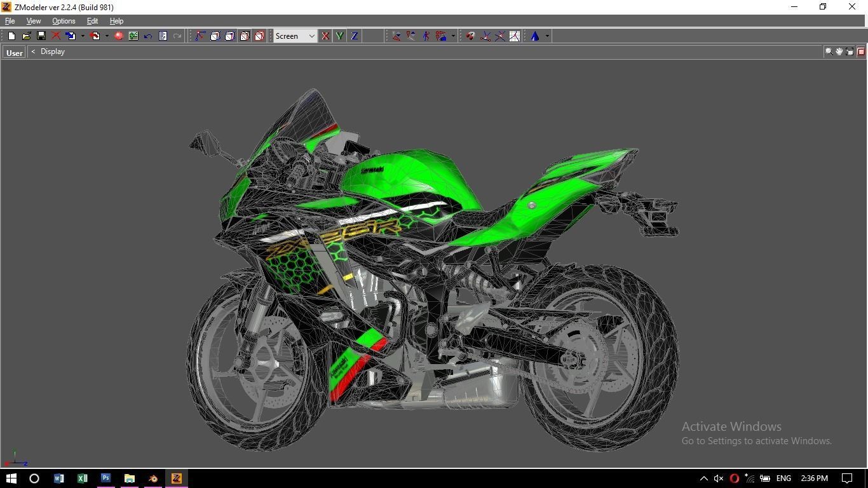Viewport: 868px width, 488px height.
Task: Switch to Excel on taskbar
Action: click(x=82, y=478)
